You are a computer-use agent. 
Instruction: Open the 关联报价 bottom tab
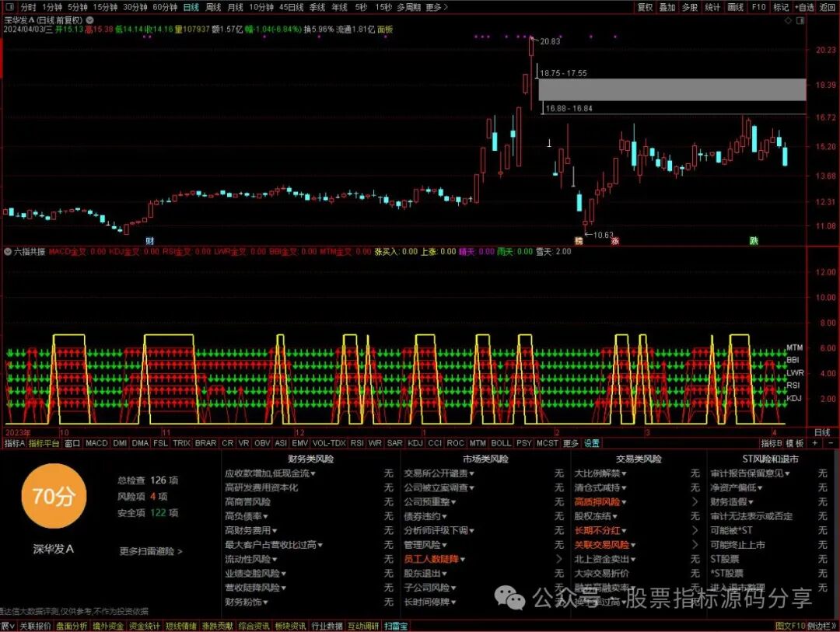pos(35,626)
